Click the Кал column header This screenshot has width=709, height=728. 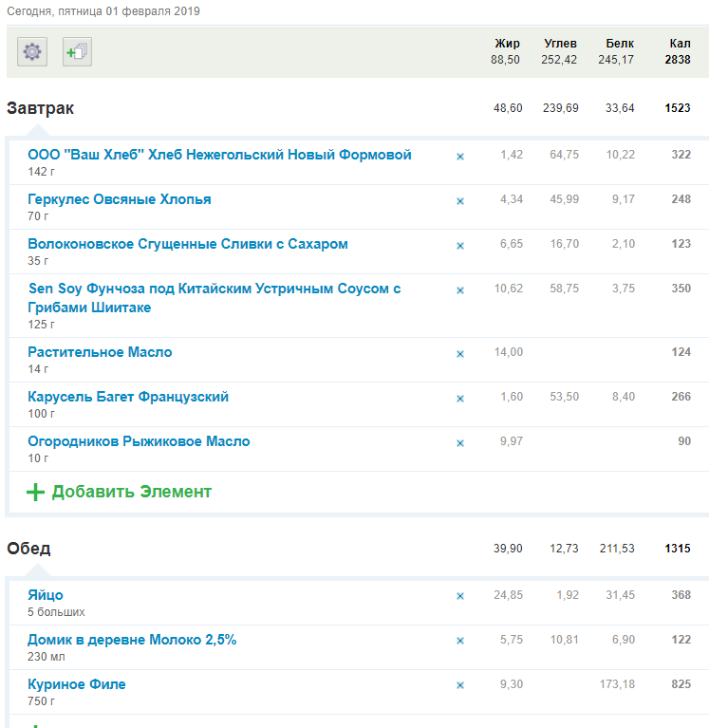click(x=680, y=44)
